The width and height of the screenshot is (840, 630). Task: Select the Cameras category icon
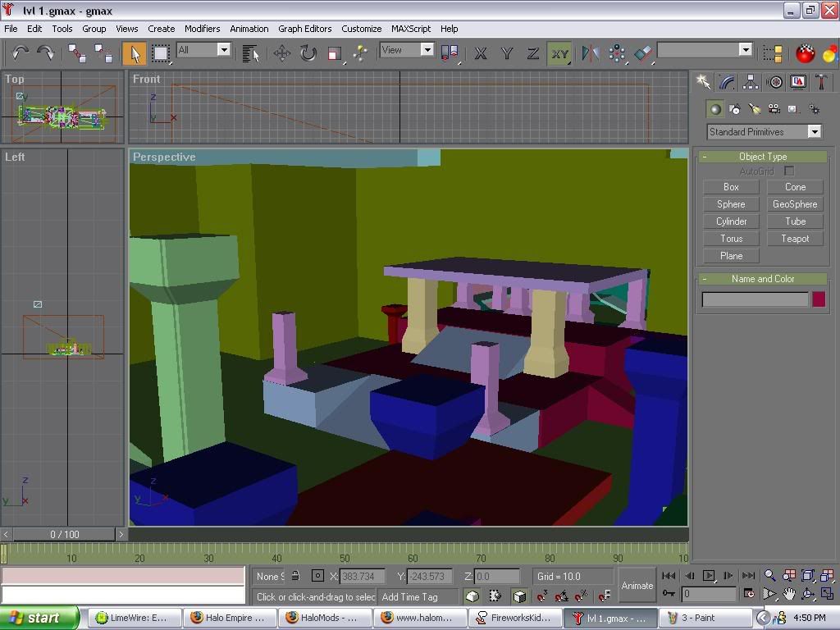(x=774, y=109)
